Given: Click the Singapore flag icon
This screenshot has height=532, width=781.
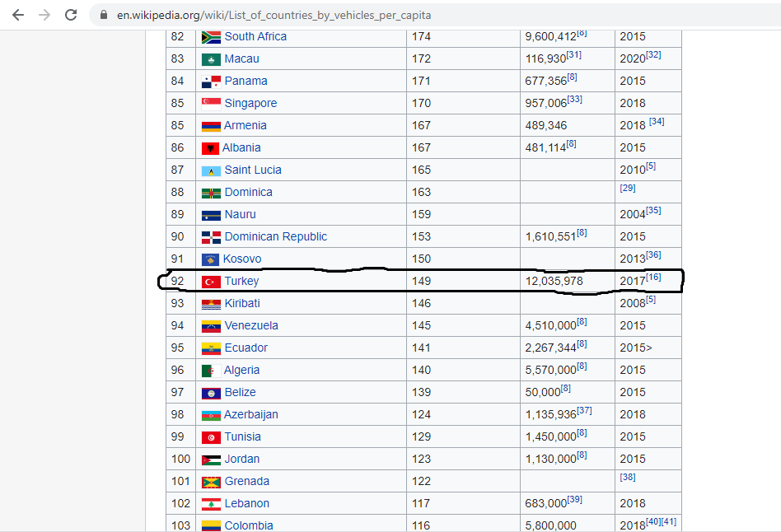Looking at the screenshot, I should (x=211, y=104).
